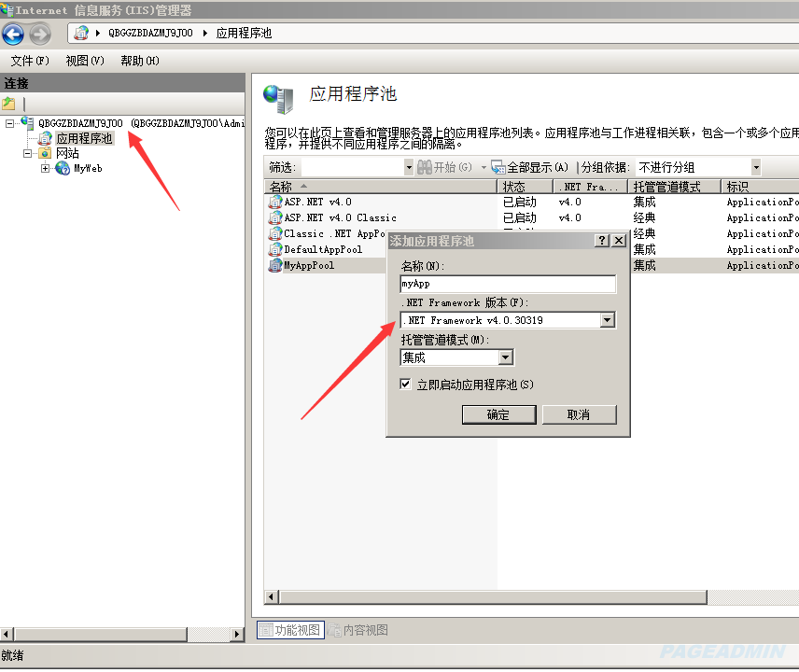Image resolution: width=799 pixels, height=672 pixels.
Task: Click the server icon in the address bar
Action: coord(81,33)
